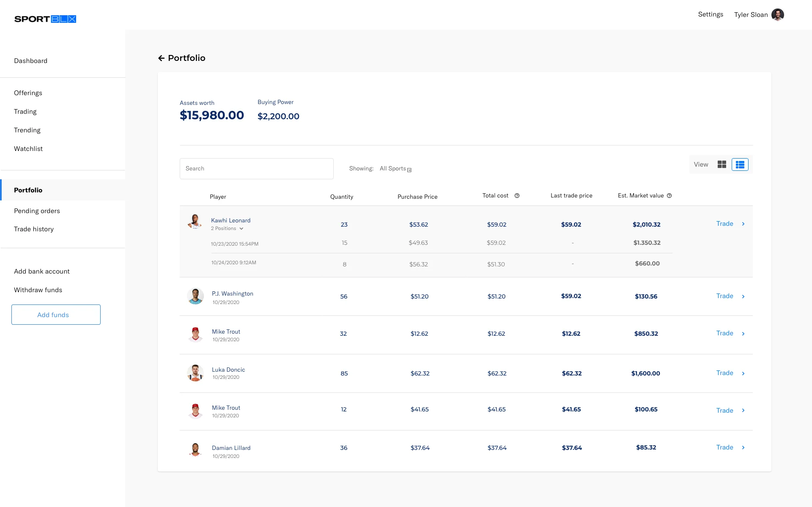Open Trading page in sidebar

pos(25,112)
